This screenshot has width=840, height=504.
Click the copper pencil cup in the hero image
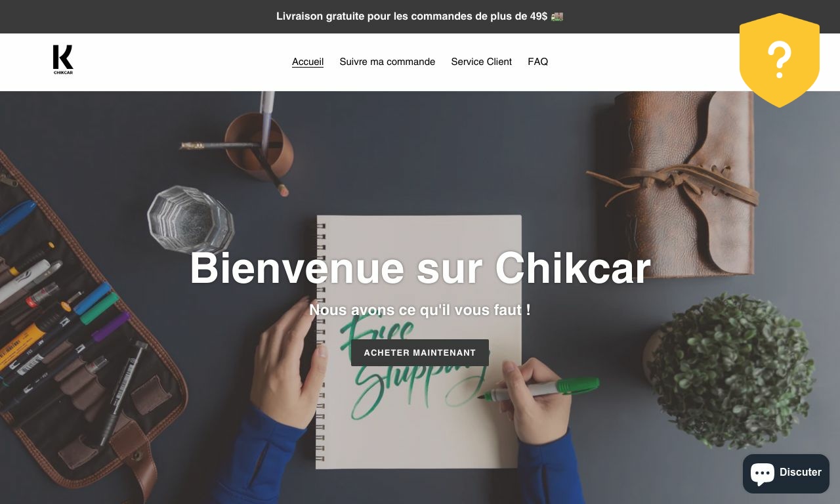click(x=259, y=146)
